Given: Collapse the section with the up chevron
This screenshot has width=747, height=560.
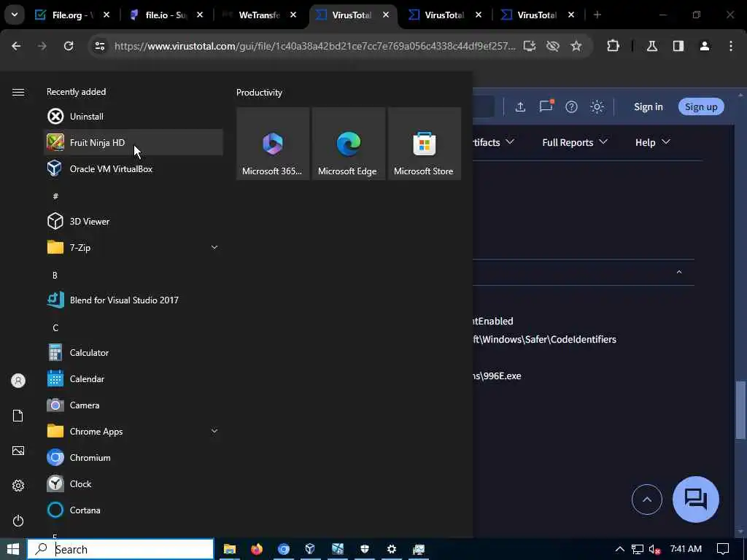Looking at the screenshot, I should click(x=679, y=272).
